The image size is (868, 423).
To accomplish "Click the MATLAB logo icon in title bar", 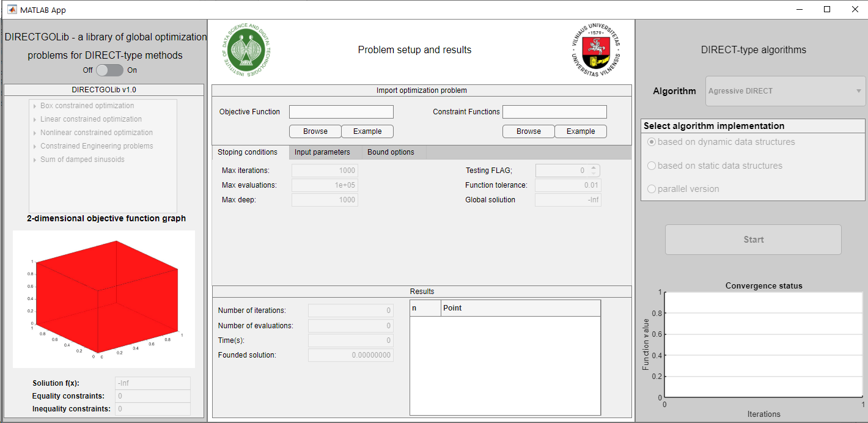I will 12,9.
